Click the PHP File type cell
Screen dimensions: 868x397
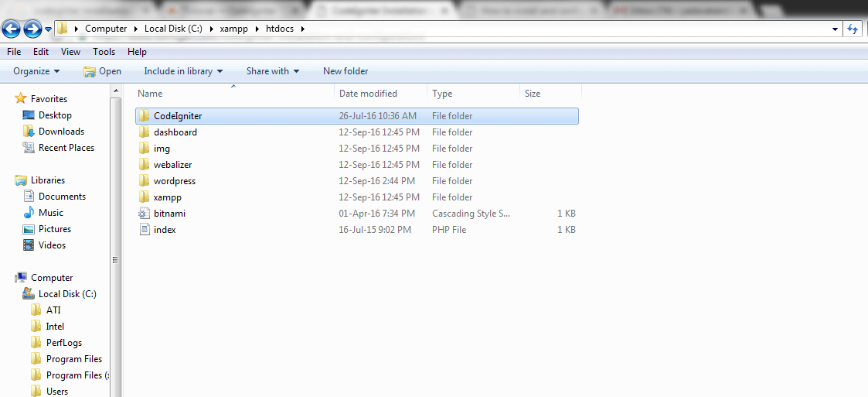[449, 230]
